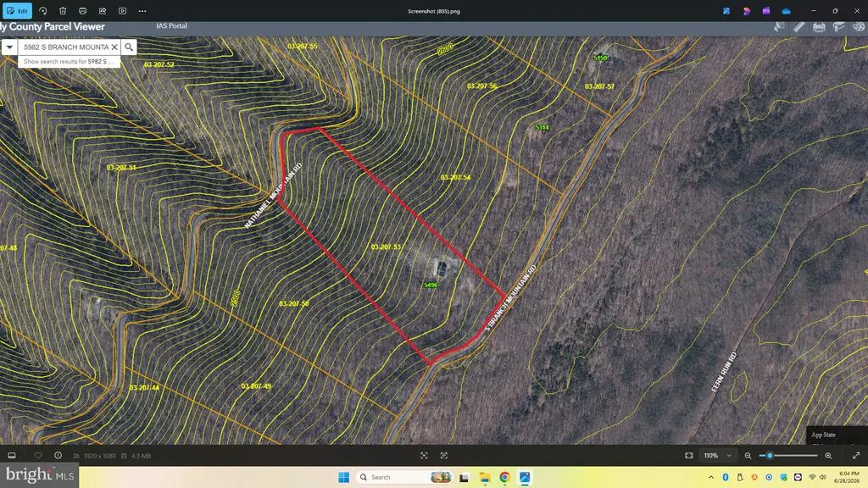Open the See more ellipsis menu
The height and width of the screenshot is (488, 868).
(x=142, y=10)
